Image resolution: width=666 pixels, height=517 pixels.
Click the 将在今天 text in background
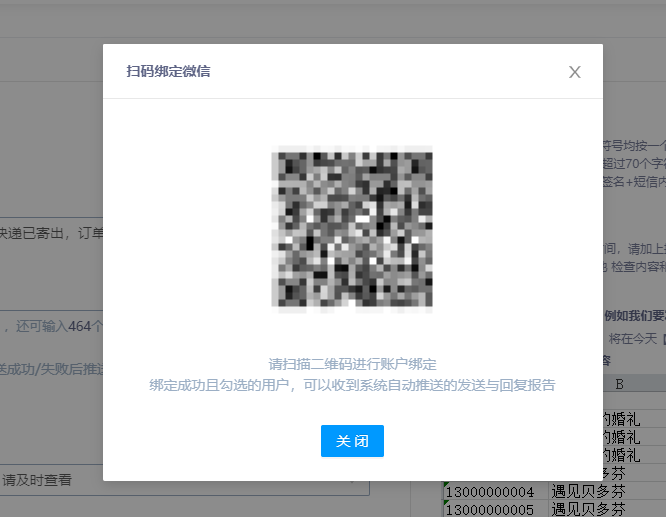634,339
